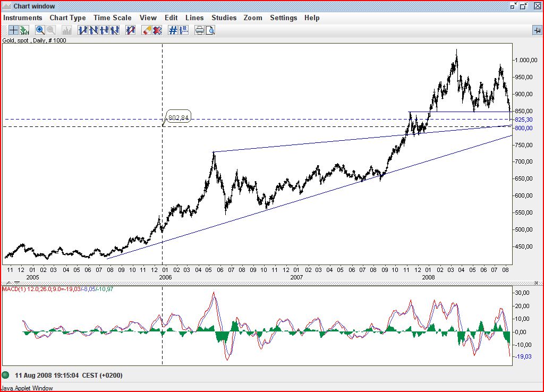Open the Time Scale menu
Screen dimensions: 544x392
click(x=113, y=18)
